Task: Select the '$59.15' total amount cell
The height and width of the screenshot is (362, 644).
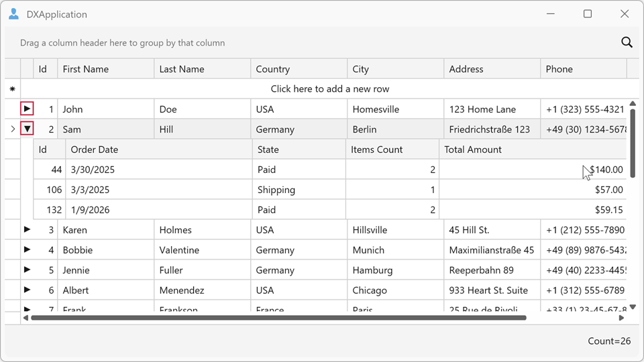Action: [x=533, y=210]
